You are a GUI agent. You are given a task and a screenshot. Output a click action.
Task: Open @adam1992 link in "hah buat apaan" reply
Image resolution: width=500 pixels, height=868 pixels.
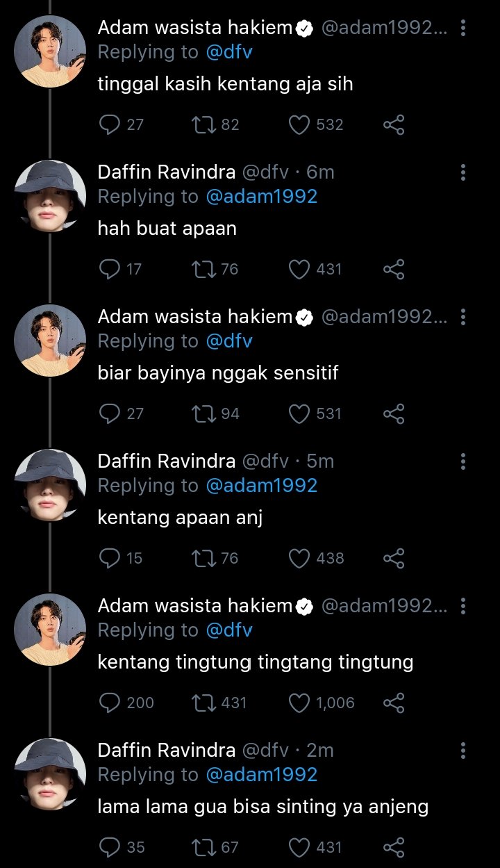coord(262,197)
